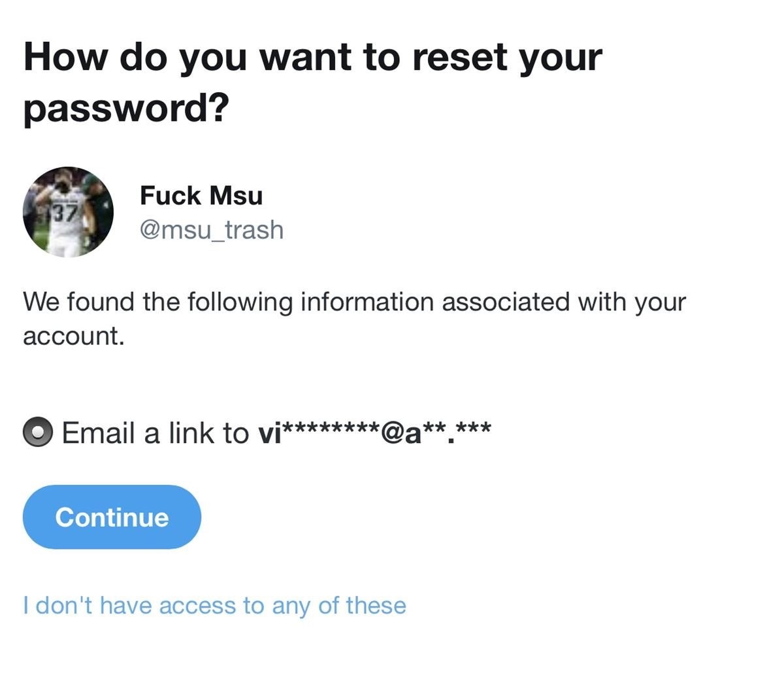
Task: Click the "We found the following information" text
Action: tap(354, 319)
